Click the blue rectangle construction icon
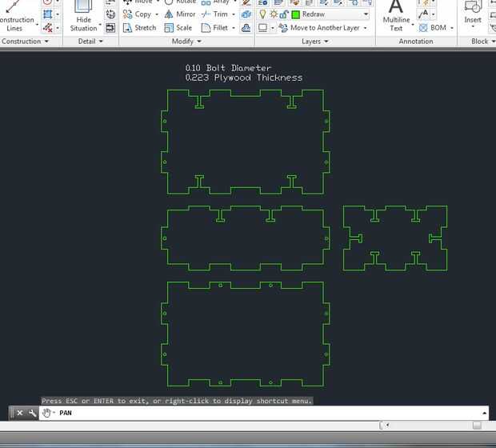 47,14
